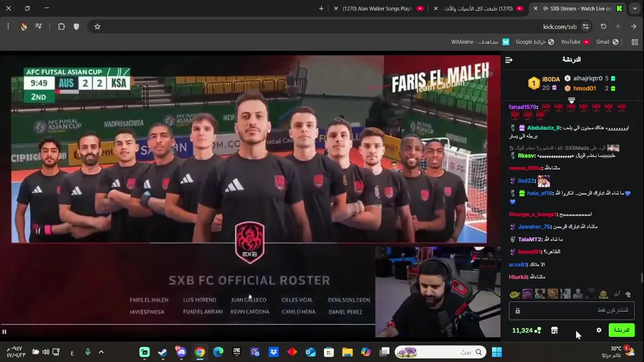Open Epic Games launcher from taskbar
This screenshot has height=362, width=644.
point(237,352)
